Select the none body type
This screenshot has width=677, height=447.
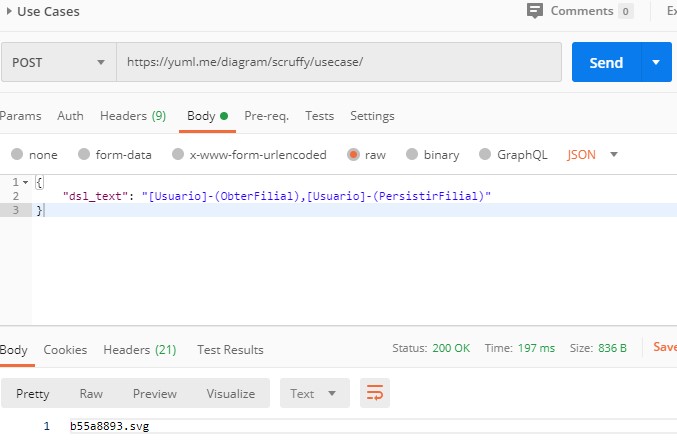[17, 155]
